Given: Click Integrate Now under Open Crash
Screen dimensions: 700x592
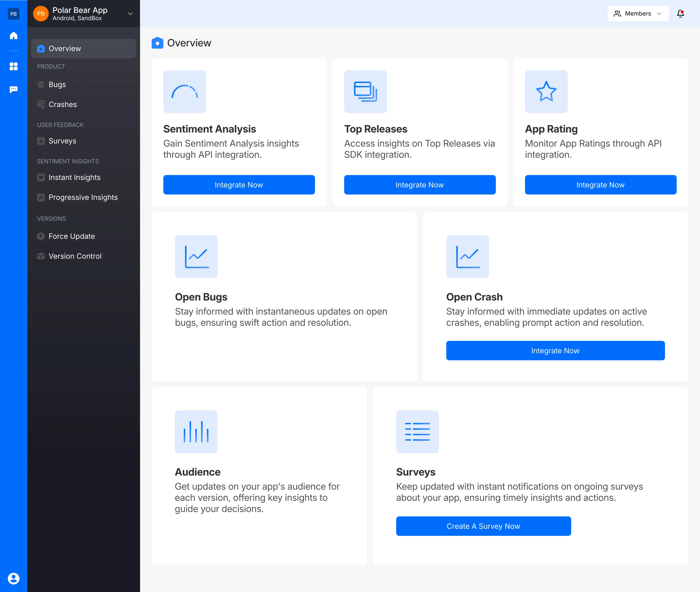Looking at the screenshot, I should coord(555,351).
